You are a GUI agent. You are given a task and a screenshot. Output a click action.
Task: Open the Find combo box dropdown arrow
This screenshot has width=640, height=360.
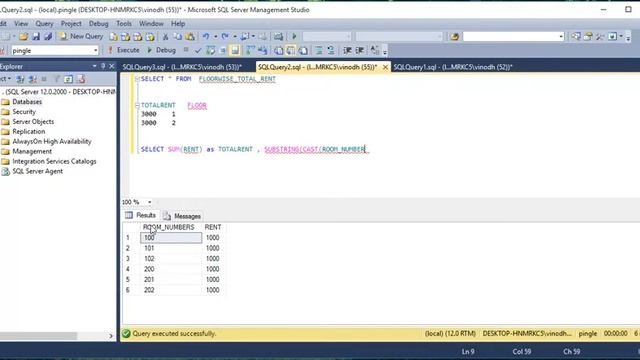561,37
